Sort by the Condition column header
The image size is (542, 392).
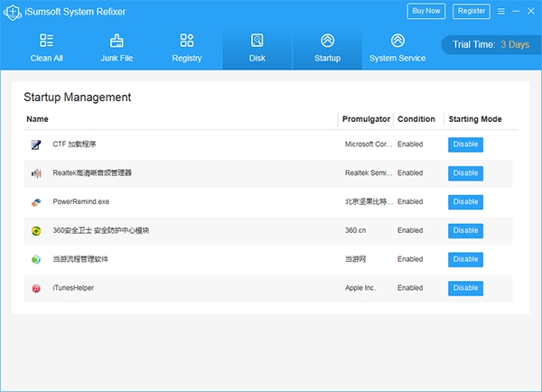tap(416, 119)
